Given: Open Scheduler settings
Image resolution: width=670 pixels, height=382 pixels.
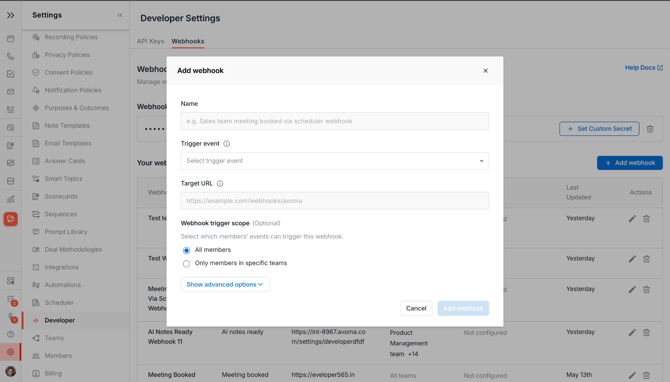Looking at the screenshot, I should 59,303.
